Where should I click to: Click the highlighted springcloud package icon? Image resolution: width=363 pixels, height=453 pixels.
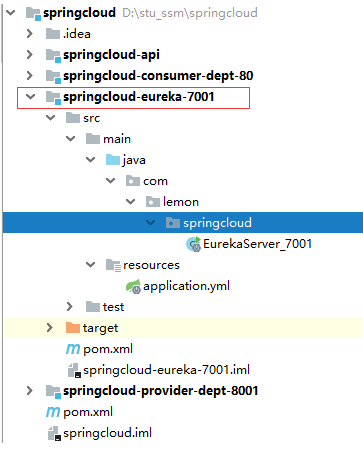point(173,223)
